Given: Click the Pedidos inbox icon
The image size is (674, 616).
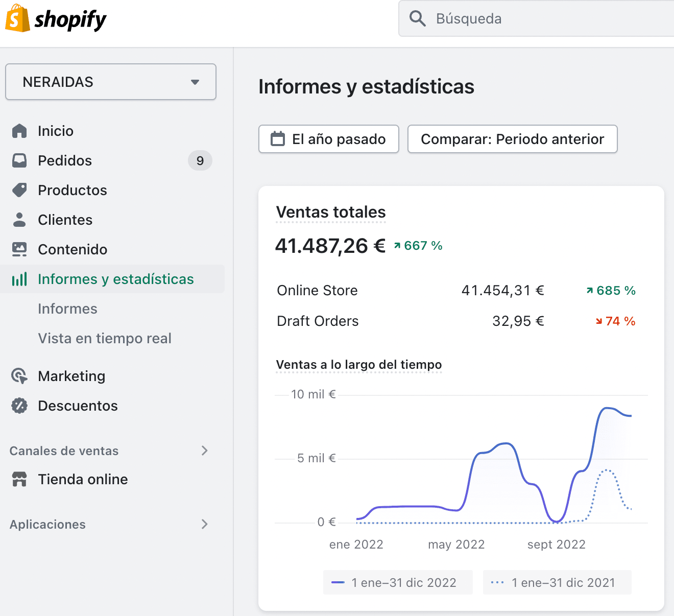Looking at the screenshot, I should click(19, 161).
